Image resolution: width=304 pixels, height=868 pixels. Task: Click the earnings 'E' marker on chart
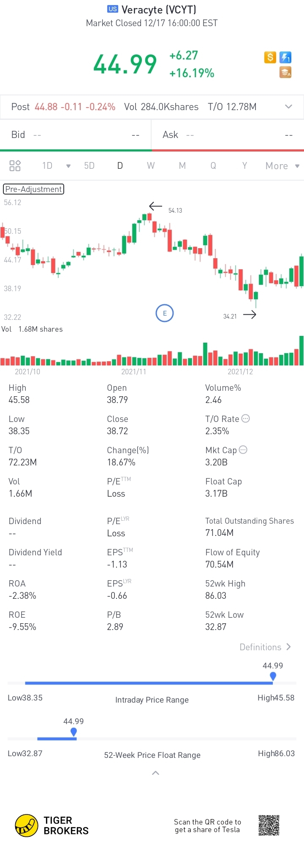tap(165, 313)
